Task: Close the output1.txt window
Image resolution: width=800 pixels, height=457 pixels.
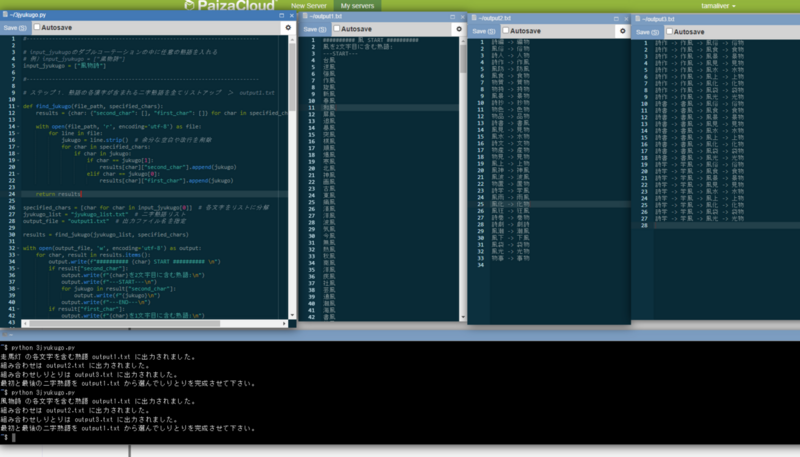Action: pos(463,17)
